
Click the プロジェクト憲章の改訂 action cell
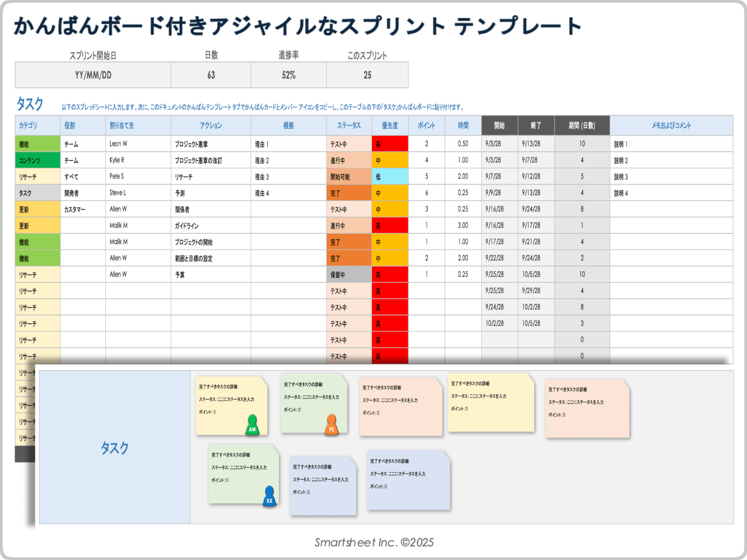pos(211,160)
